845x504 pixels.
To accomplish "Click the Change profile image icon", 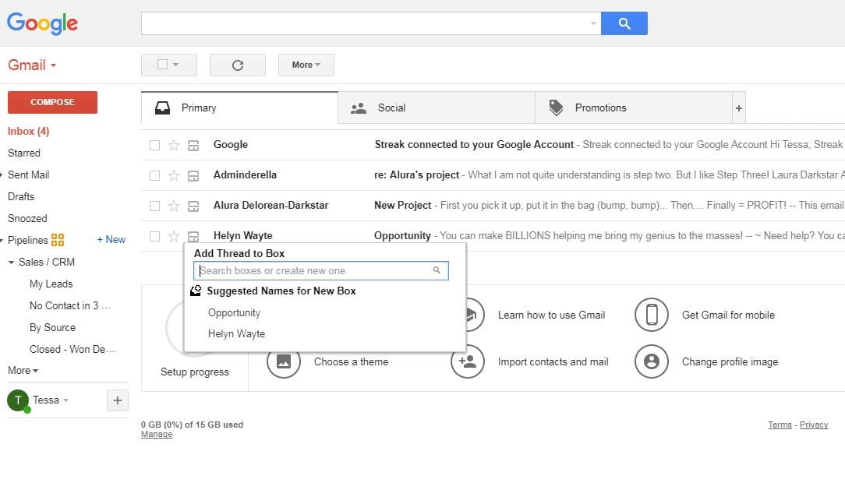I will 652,361.
